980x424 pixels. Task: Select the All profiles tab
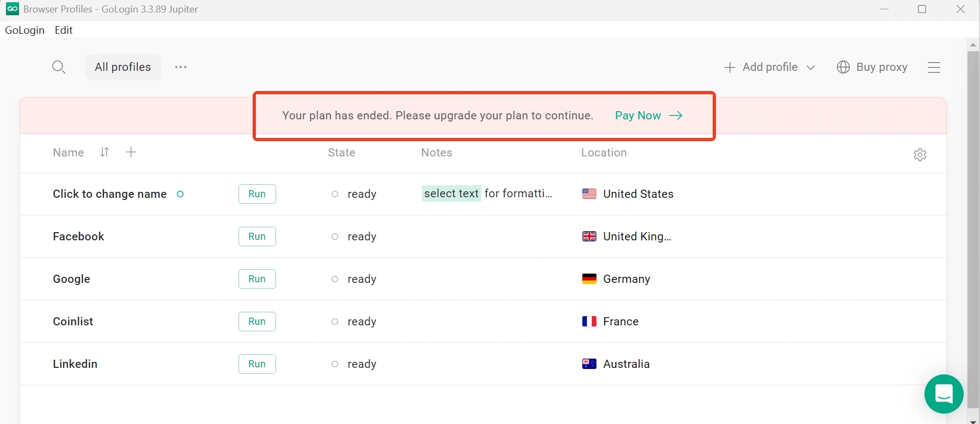(122, 67)
